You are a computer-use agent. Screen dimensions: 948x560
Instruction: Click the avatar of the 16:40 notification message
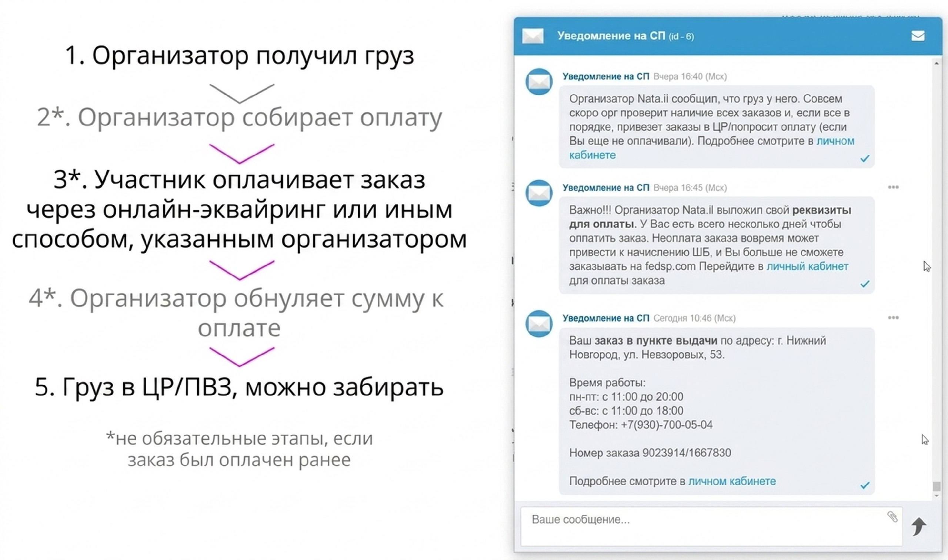coord(539,81)
